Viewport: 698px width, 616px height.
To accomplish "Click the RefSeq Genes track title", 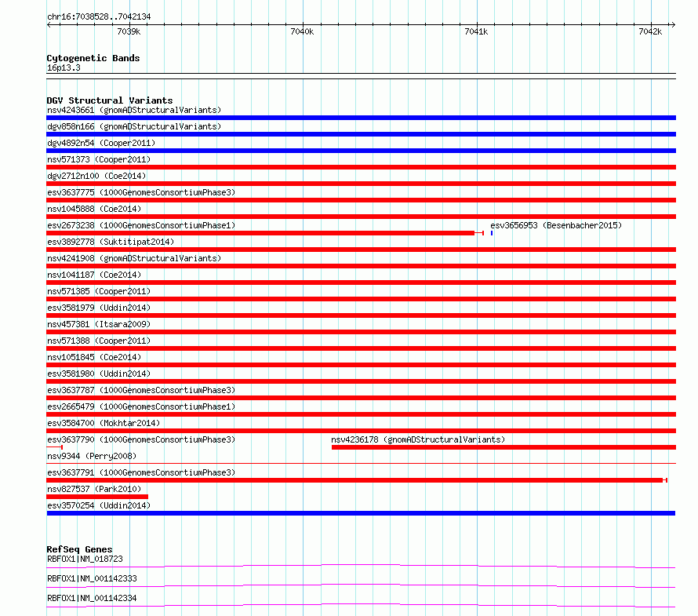I will tap(79, 549).
